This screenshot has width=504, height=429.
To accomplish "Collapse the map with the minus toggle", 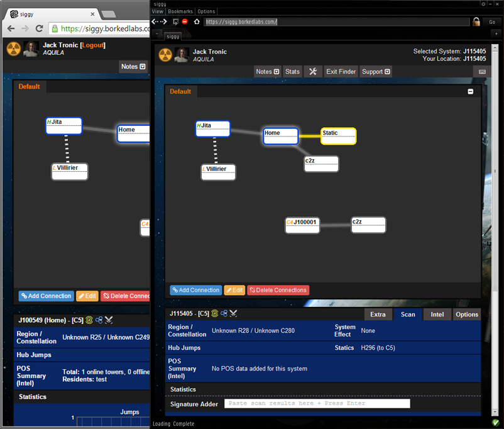I will pos(471,92).
